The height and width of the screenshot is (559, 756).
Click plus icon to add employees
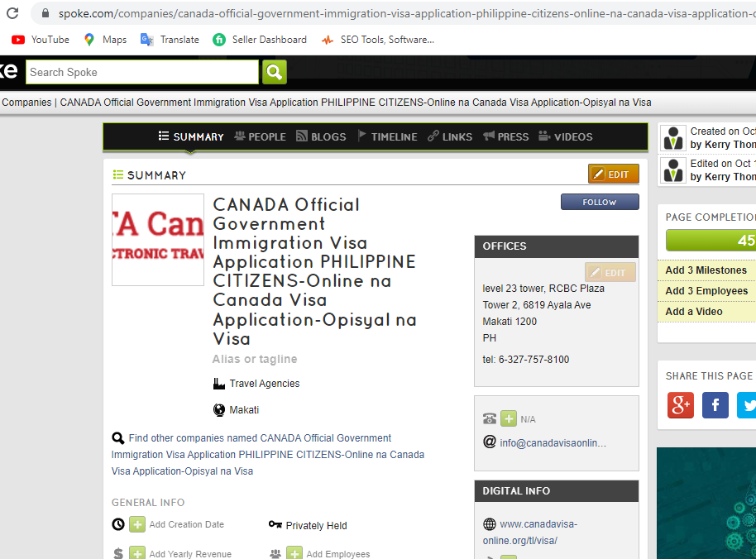[x=294, y=553]
